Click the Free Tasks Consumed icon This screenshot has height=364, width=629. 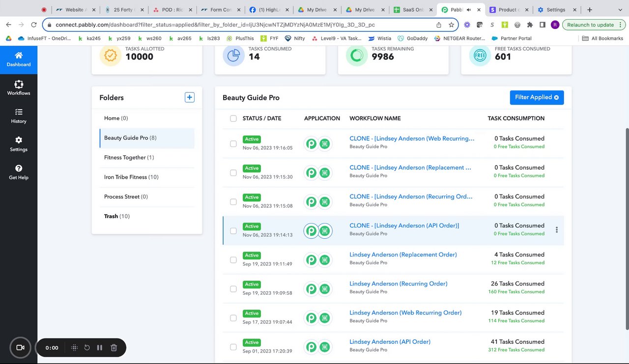480,56
